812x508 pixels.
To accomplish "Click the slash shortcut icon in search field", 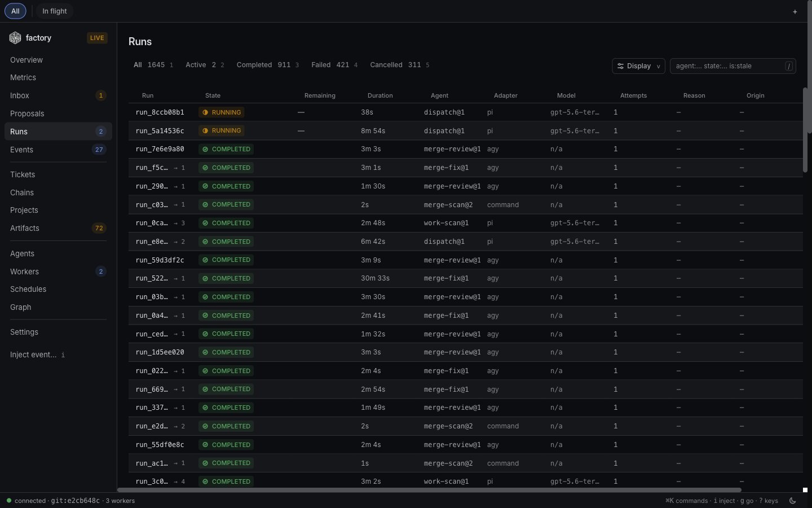I will pyautogui.click(x=789, y=66).
